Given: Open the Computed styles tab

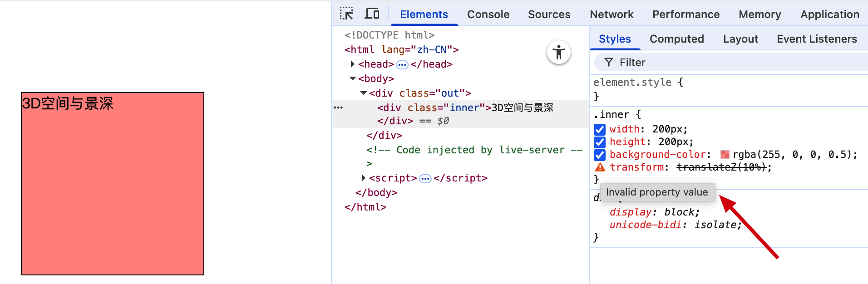Looking at the screenshot, I should click(676, 39).
